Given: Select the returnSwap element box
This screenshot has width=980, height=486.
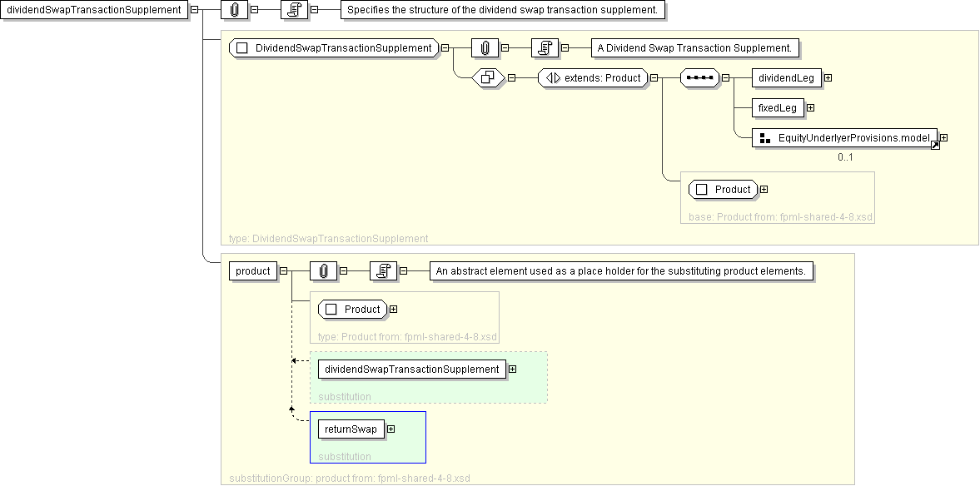Looking at the screenshot, I should point(351,429).
